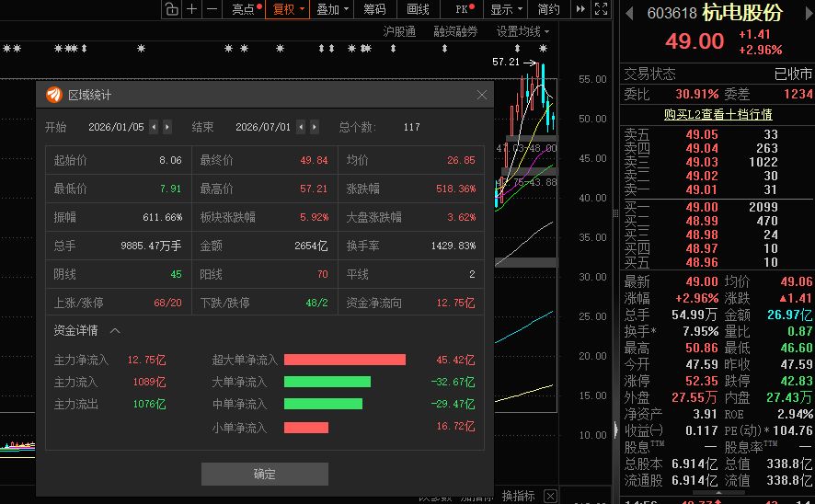
Task: Click the 跌停 price 42.83
Action: [x=797, y=381]
